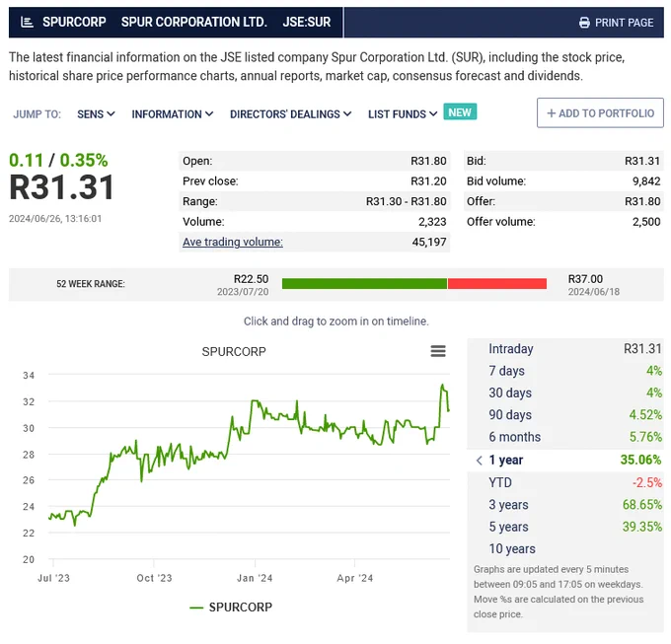Click the Jan '24 axis label
671x644 pixels.
(255, 578)
